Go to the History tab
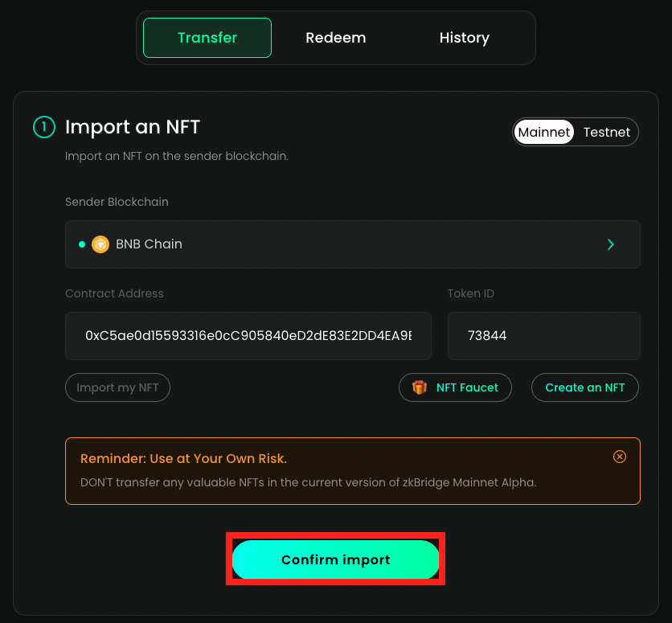 coord(464,38)
